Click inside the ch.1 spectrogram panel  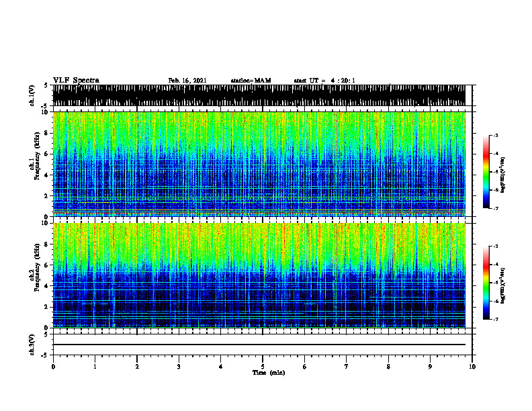259,164
